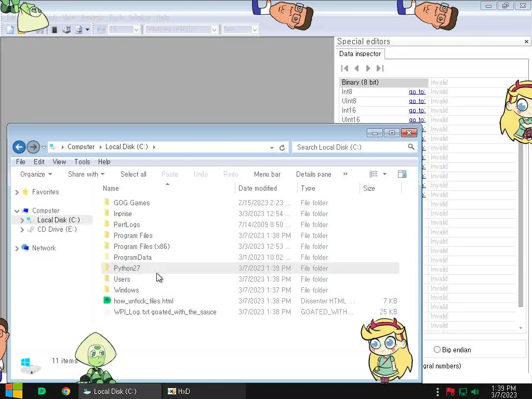Image resolution: width=532 pixels, height=399 pixels.
Task: Select the Binary (8 bit) row
Action: [383, 83]
